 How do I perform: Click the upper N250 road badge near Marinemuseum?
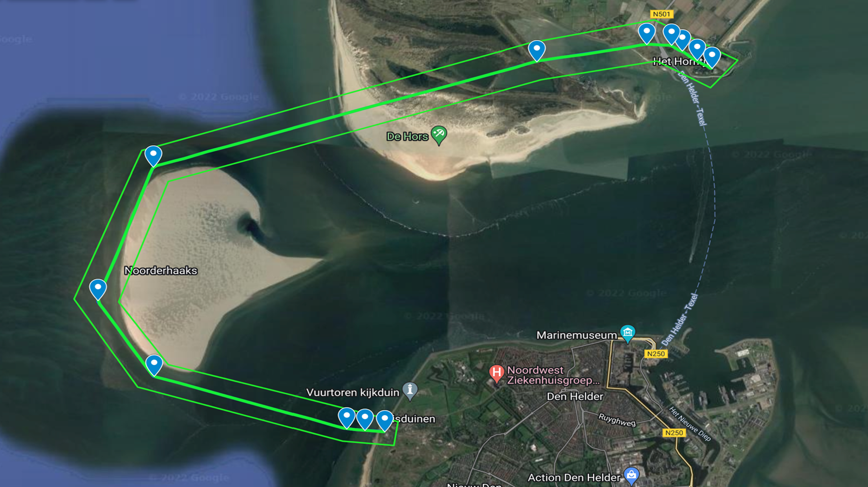[x=656, y=354]
